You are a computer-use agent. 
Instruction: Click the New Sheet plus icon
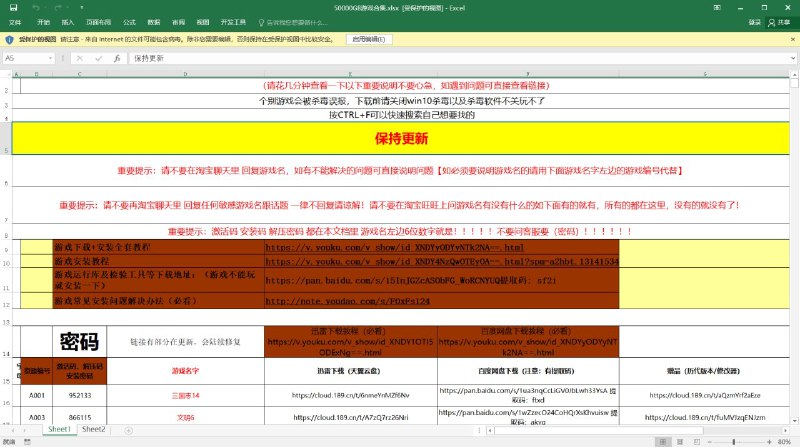[129, 431]
